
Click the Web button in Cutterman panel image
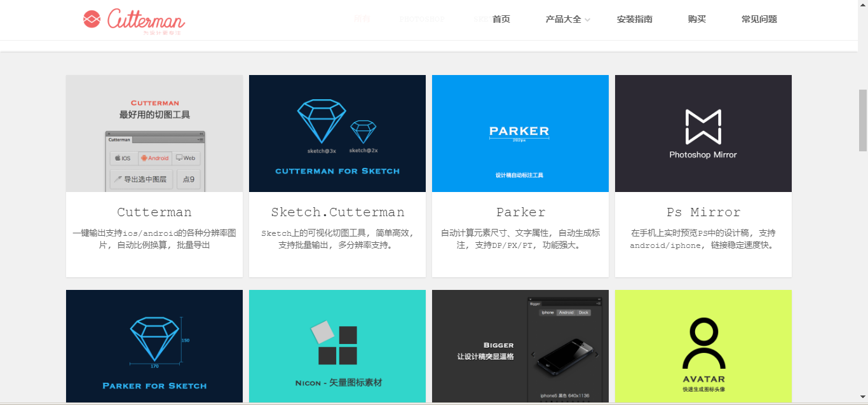[x=186, y=158]
